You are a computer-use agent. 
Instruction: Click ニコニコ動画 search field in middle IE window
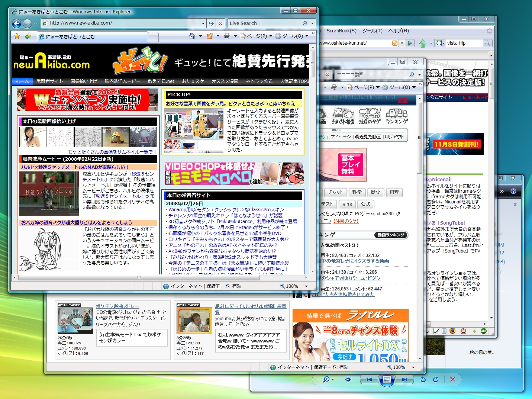pos(372,75)
